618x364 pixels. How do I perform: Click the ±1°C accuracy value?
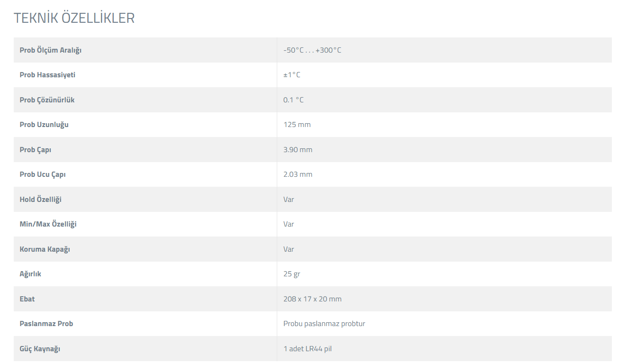click(x=292, y=75)
